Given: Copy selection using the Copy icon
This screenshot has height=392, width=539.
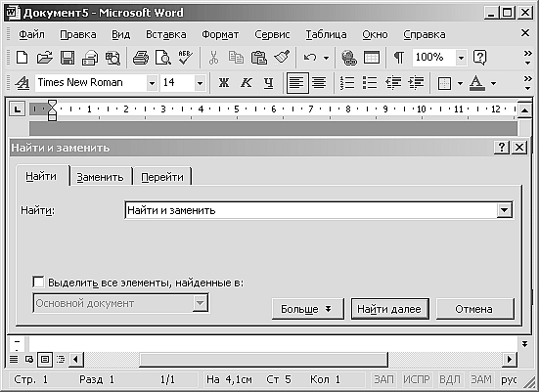Looking at the screenshot, I should pos(236,58).
